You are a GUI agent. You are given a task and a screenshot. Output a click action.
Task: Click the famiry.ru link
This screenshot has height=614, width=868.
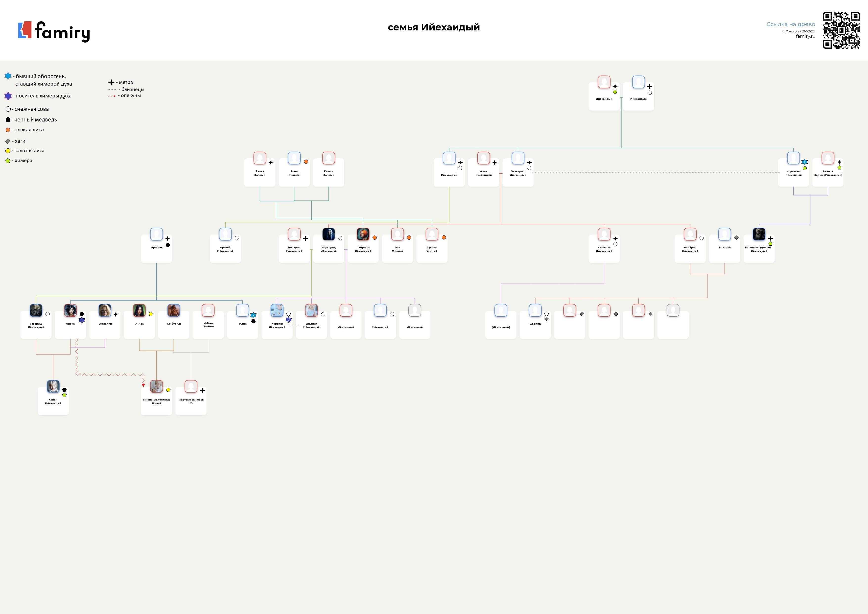805,36
